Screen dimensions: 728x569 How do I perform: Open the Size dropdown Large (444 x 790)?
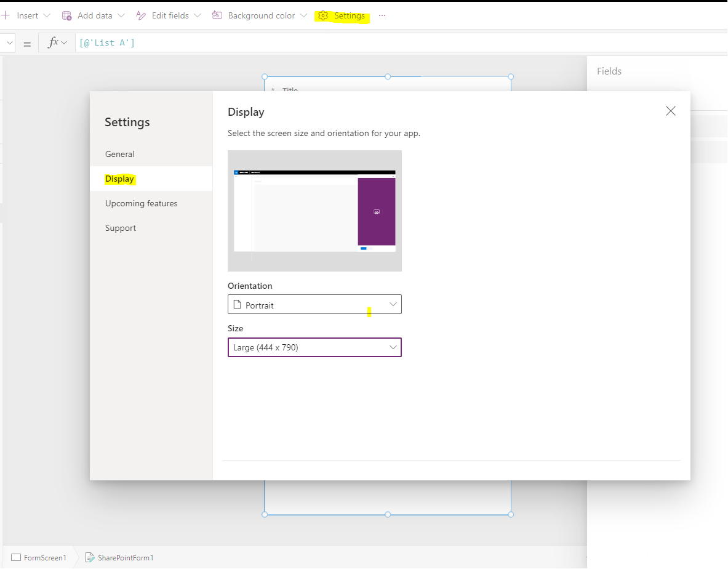click(x=315, y=347)
